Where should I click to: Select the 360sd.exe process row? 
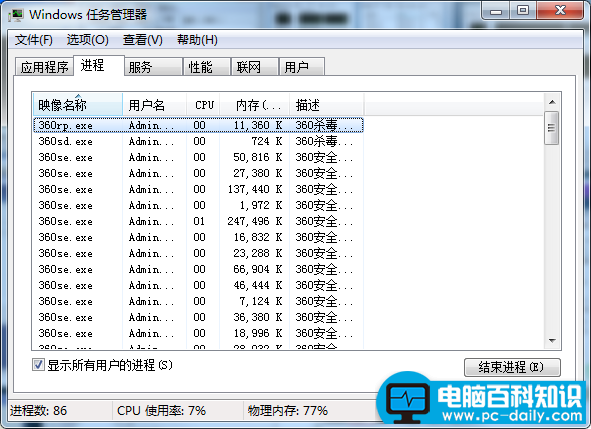tap(198, 141)
